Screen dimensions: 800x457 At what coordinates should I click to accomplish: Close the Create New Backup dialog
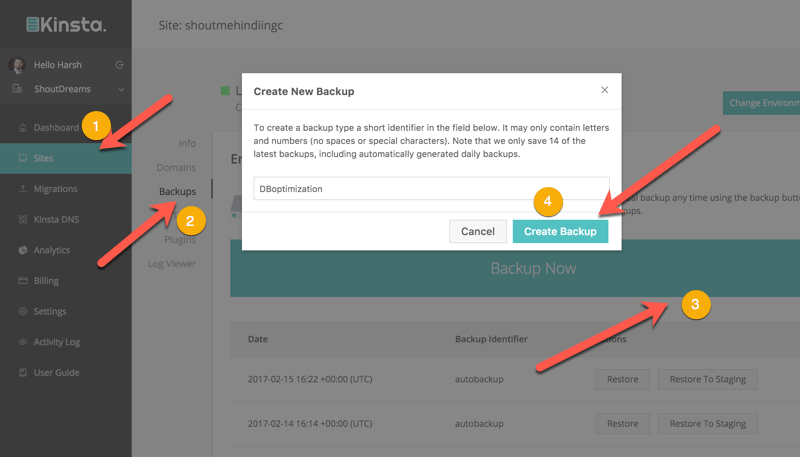tap(605, 90)
